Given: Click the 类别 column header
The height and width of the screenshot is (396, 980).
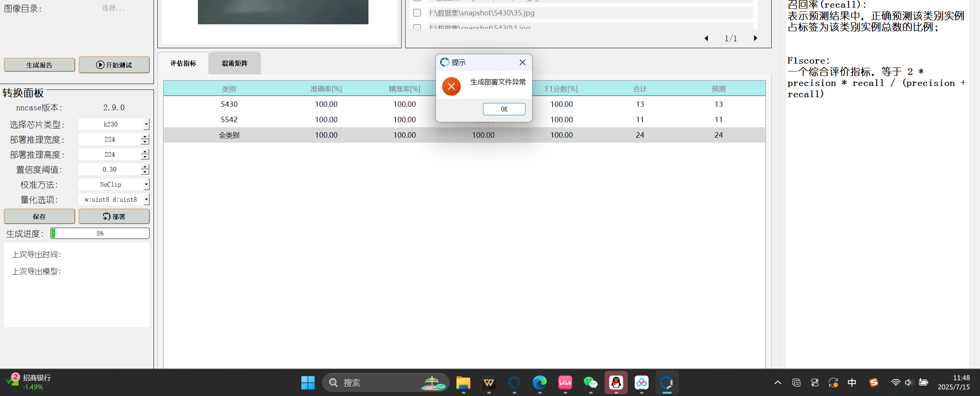Looking at the screenshot, I should [x=229, y=89].
